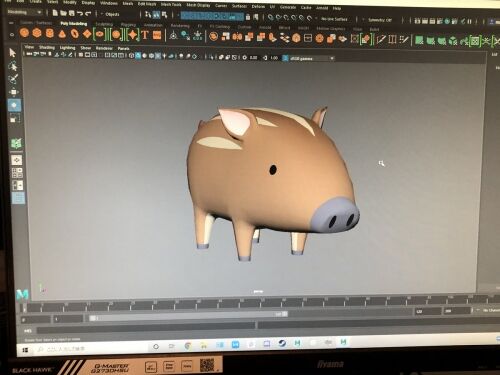Toggle the select-by-component-type mode icon

click(x=164, y=15)
